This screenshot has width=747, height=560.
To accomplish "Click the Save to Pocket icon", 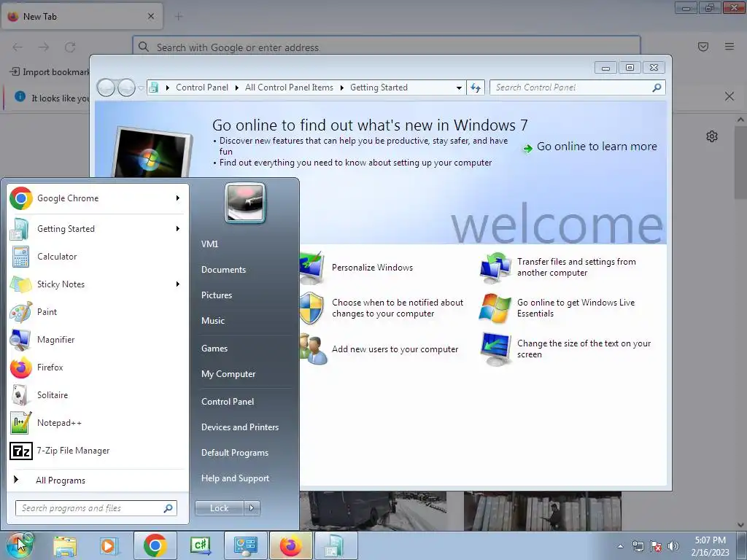I will [703, 46].
